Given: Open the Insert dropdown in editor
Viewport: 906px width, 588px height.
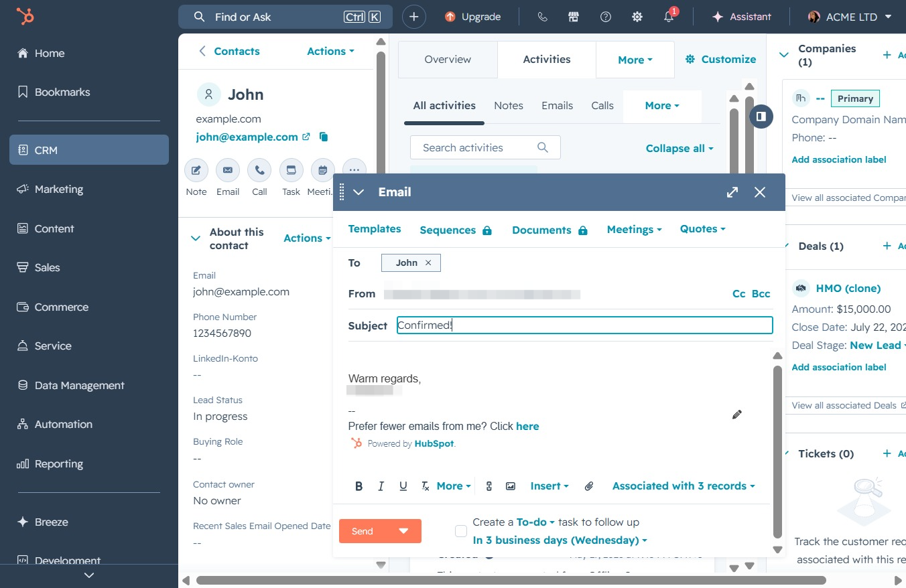Looking at the screenshot, I should [x=549, y=486].
